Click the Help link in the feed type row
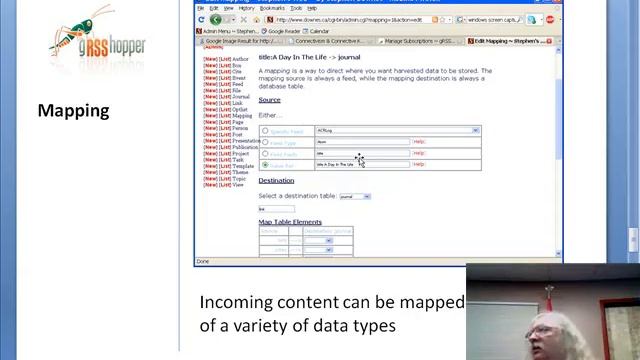Image resolution: width=640 pixels, height=360 pixels. point(419,142)
